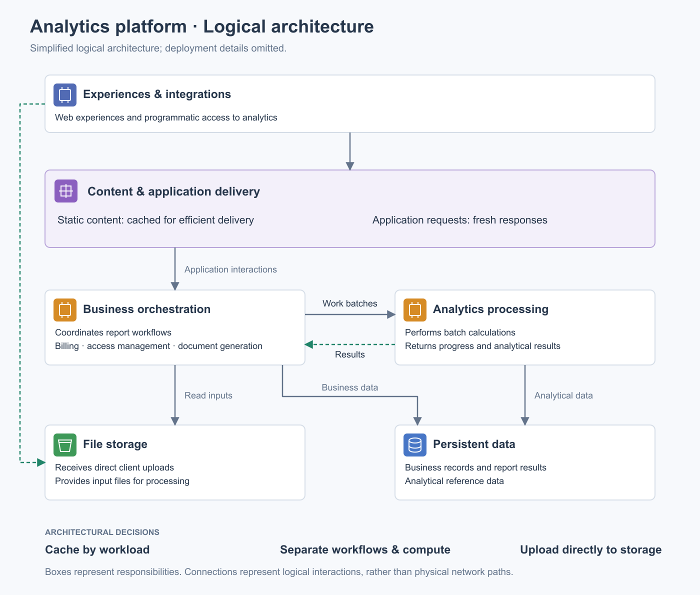Click the 'Boxes represent responsibilities' footnote
Screen dimensions: 700x595
coord(279,572)
